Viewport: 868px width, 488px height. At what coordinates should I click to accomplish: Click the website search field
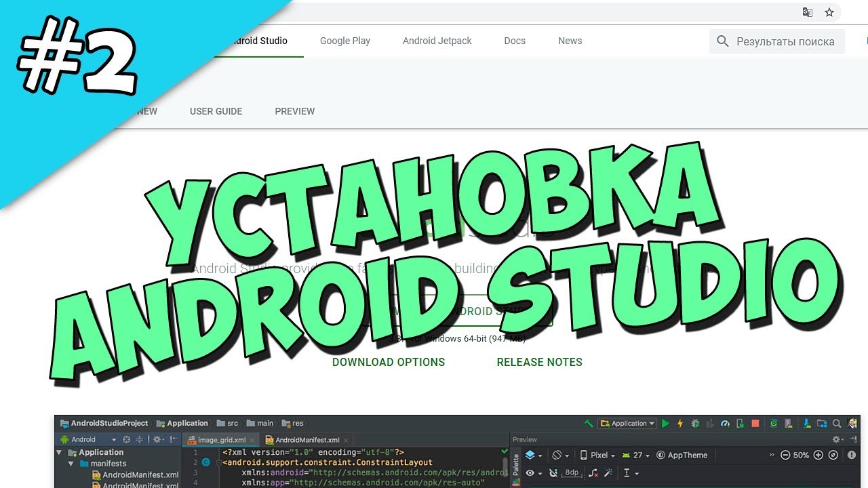click(777, 41)
